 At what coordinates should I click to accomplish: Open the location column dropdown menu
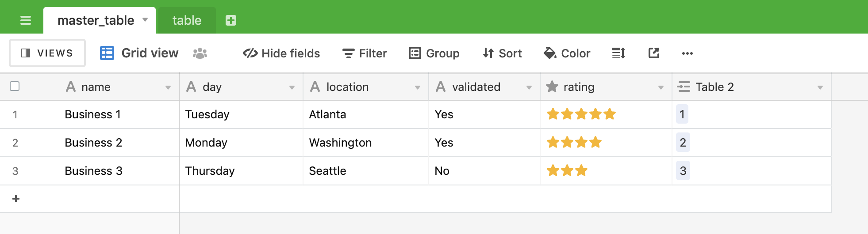[418, 87]
